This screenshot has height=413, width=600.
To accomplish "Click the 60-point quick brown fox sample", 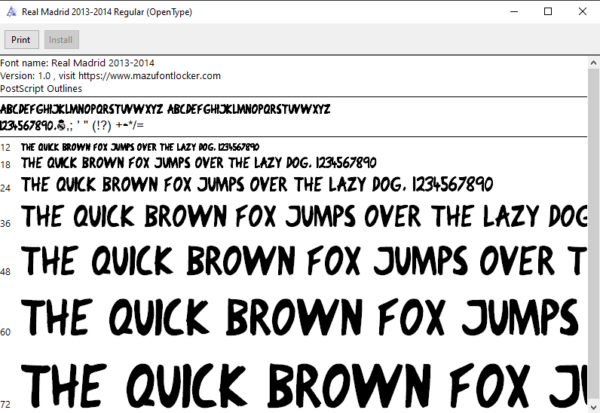I will click(300, 317).
